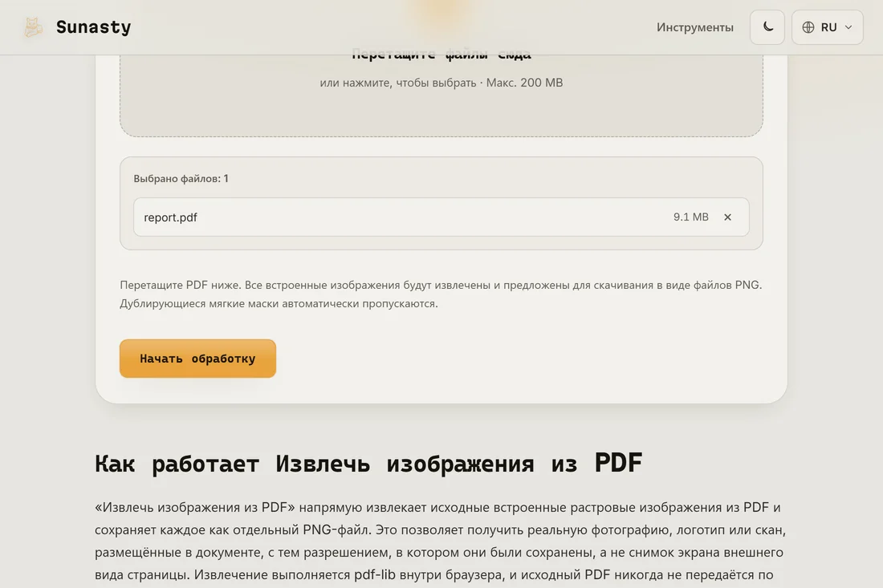Toggle dark mode with the moon icon
Image resolution: width=883 pixels, height=588 pixels.
[x=767, y=27]
